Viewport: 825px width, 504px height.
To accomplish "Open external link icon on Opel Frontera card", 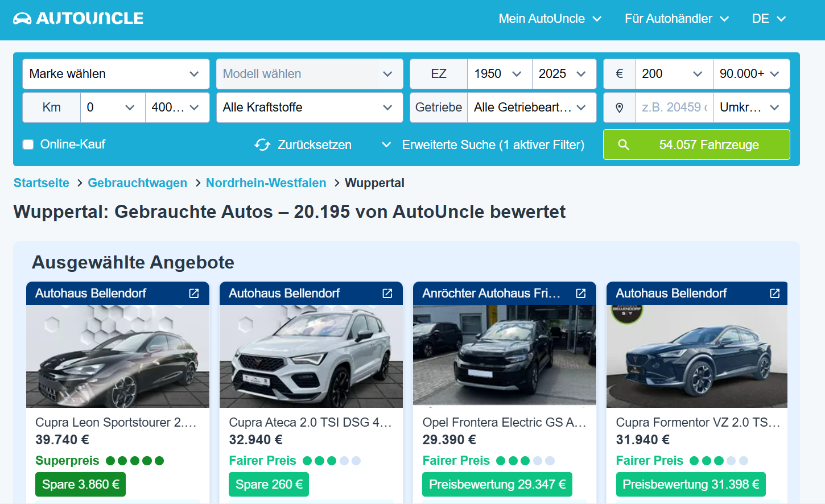I will (x=581, y=294).
